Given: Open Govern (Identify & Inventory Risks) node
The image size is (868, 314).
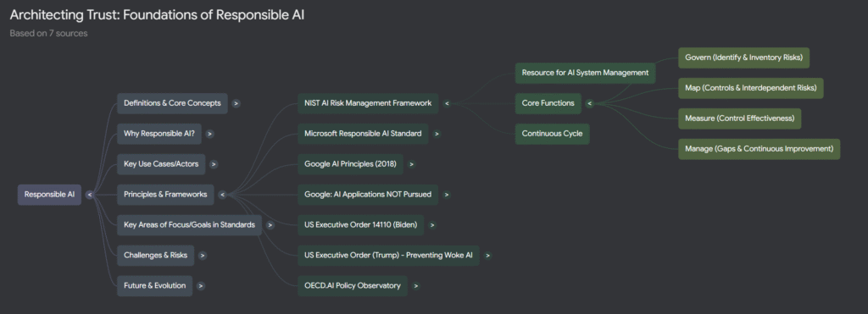Looking at the screenshot, I should tap(744, 58).
